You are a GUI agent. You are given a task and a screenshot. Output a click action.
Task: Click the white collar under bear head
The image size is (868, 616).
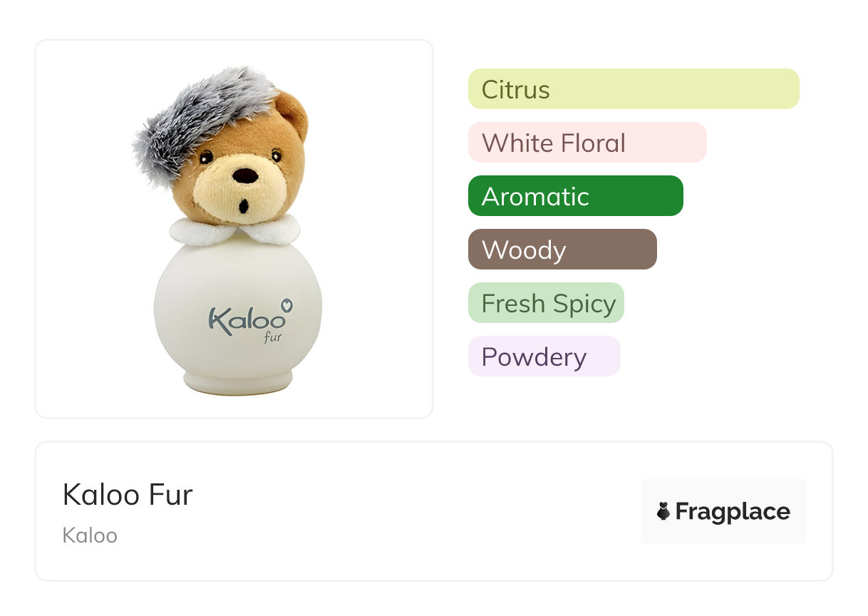[234, 230]
